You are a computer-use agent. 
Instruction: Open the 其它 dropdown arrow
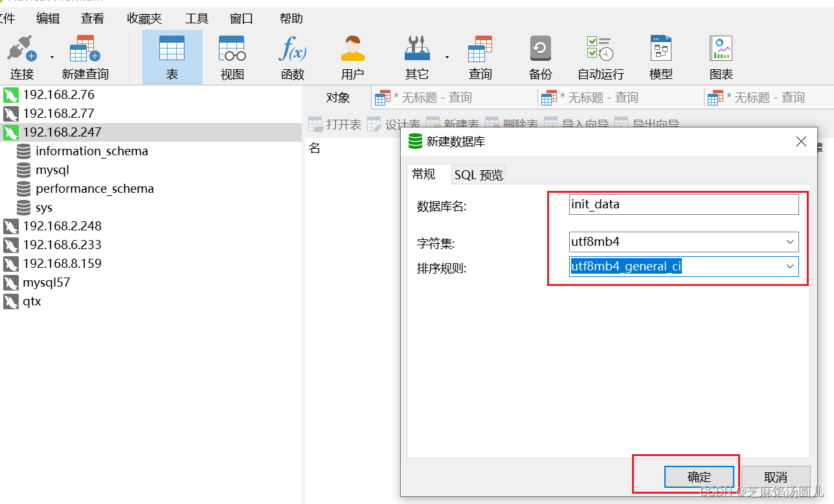tap(447, 58)
